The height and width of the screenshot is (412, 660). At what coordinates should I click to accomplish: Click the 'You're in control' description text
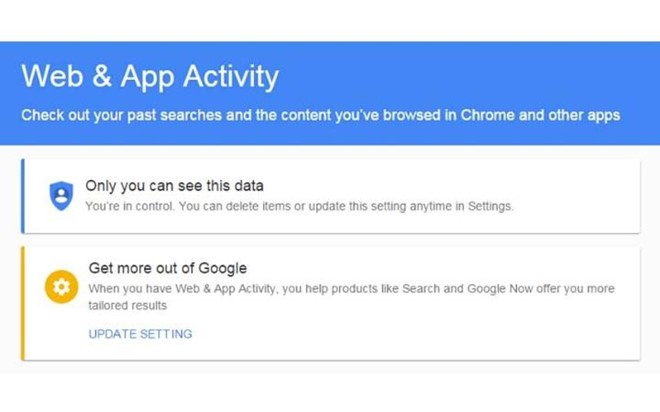tap(299, 206)
